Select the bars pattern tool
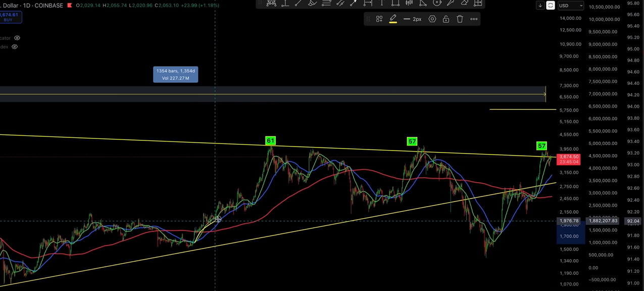Screen dimensions: 644x291 (x=409, y=3)
